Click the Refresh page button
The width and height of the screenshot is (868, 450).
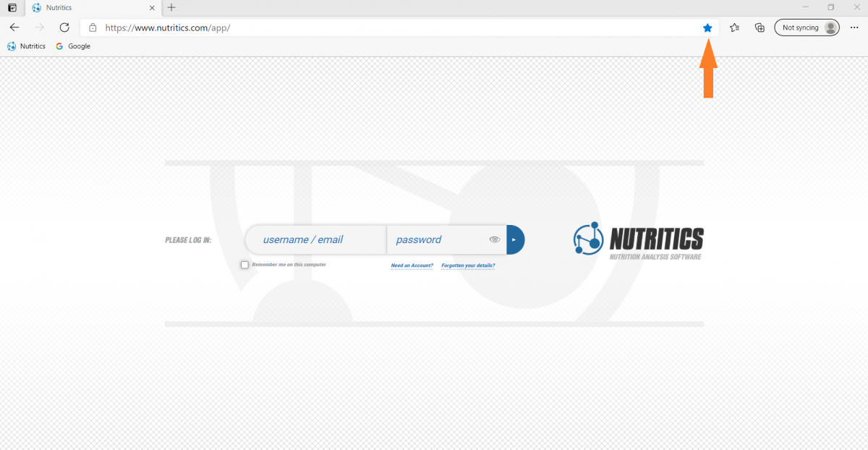[x=64, y=27]
